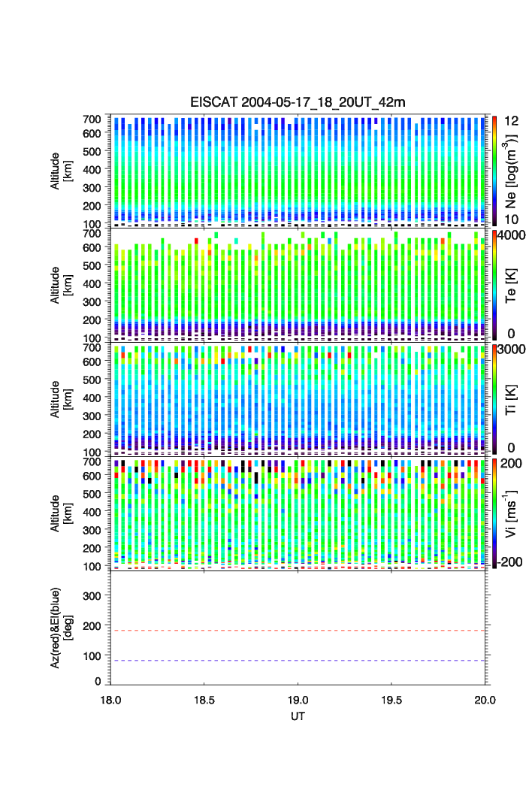The height and width of the screenshot is (799, 532).
Task: Click the Ti [K] colorbar label
Action: click(x=511, y=398)
